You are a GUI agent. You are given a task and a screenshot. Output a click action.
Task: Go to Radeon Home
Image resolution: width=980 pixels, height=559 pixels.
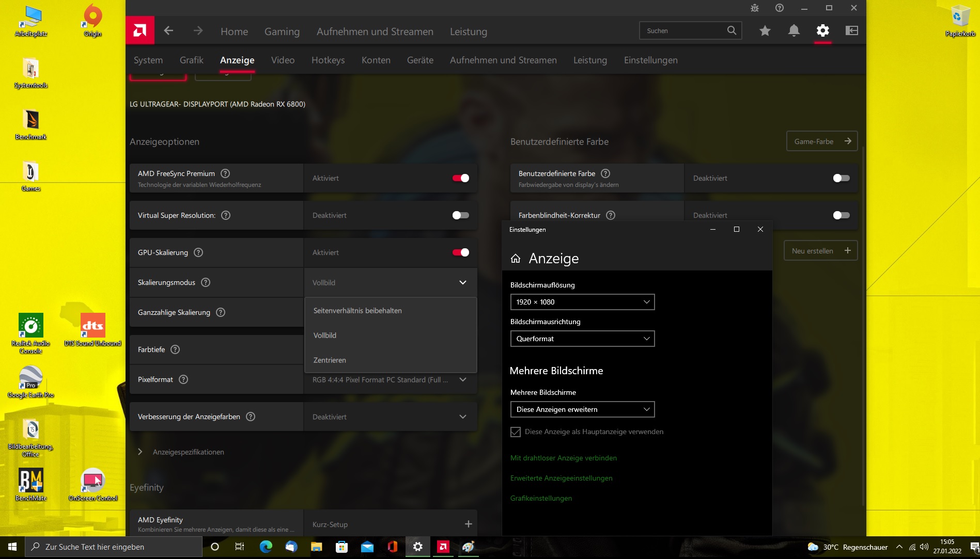[234, 31]
